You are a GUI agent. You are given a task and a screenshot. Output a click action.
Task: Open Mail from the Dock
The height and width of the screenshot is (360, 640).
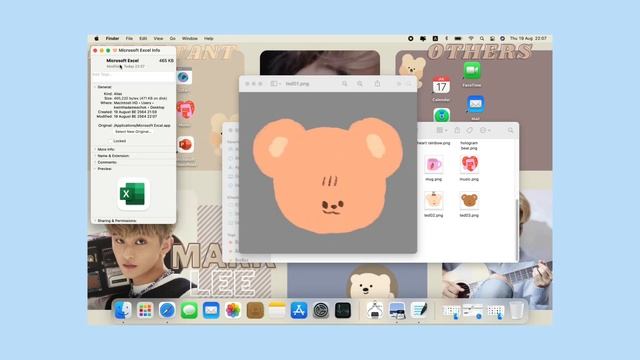pos(211,311)
